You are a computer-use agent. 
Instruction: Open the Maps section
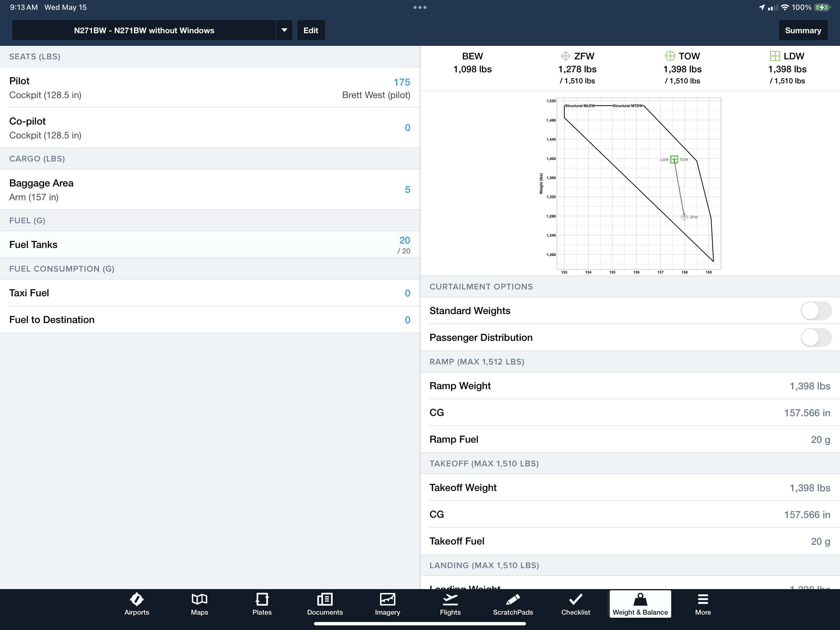click(x=199, y=604)
